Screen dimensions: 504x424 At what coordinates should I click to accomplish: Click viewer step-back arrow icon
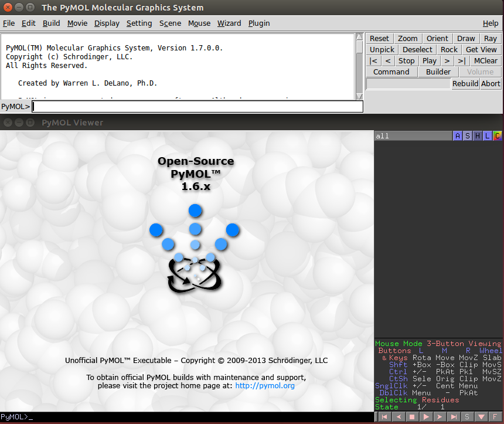coord(399,417)
